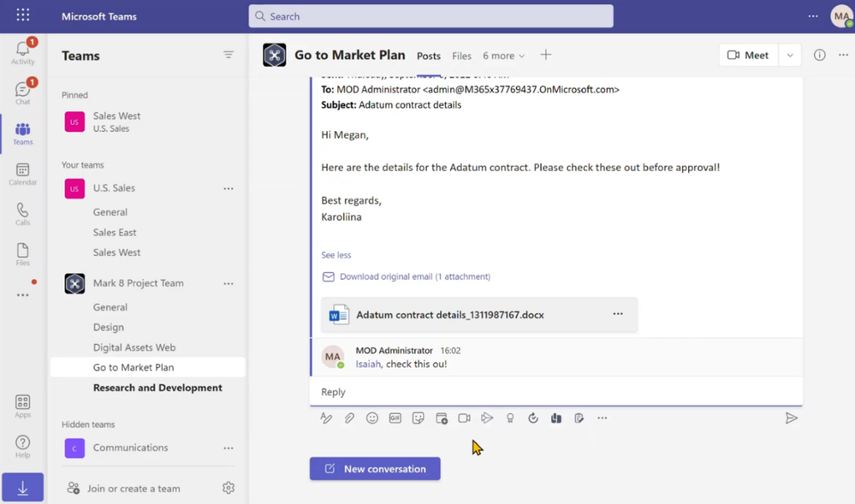Click the search box

(x=430, y=16)
